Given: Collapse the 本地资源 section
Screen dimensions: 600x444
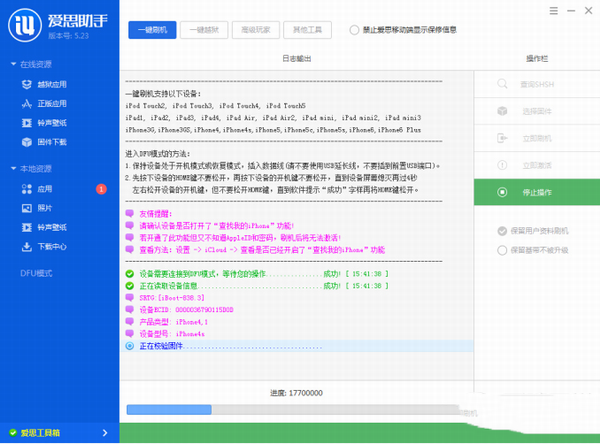Looking at the screenshot, I should [14, 168].
